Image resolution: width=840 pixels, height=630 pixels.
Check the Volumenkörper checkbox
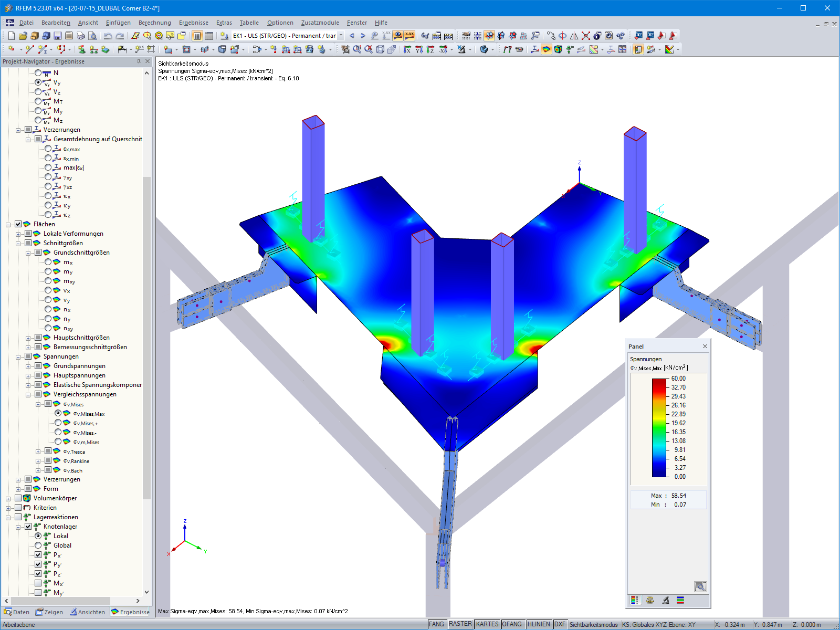point(18,498)
